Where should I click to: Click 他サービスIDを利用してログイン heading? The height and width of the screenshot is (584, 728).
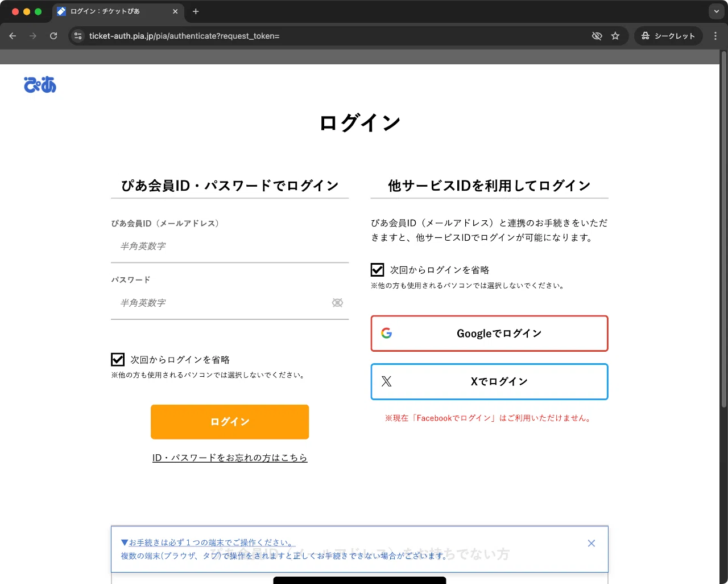coord(489,186)
